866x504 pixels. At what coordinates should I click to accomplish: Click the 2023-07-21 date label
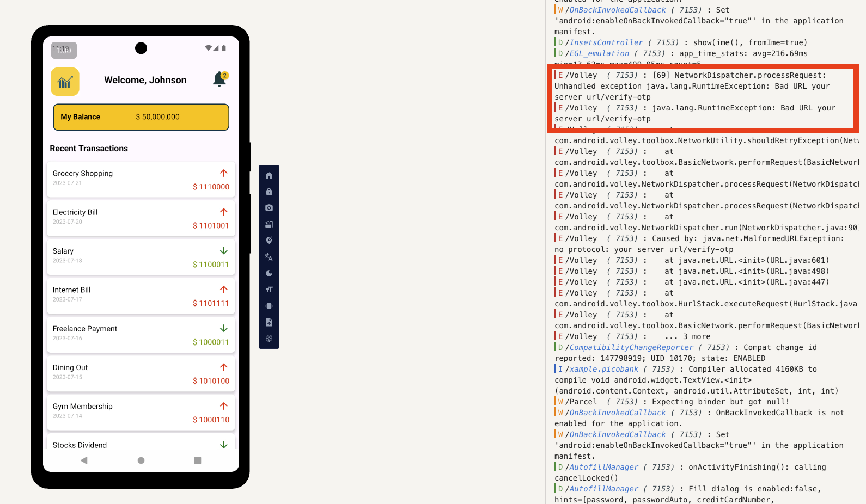(68, 183)
